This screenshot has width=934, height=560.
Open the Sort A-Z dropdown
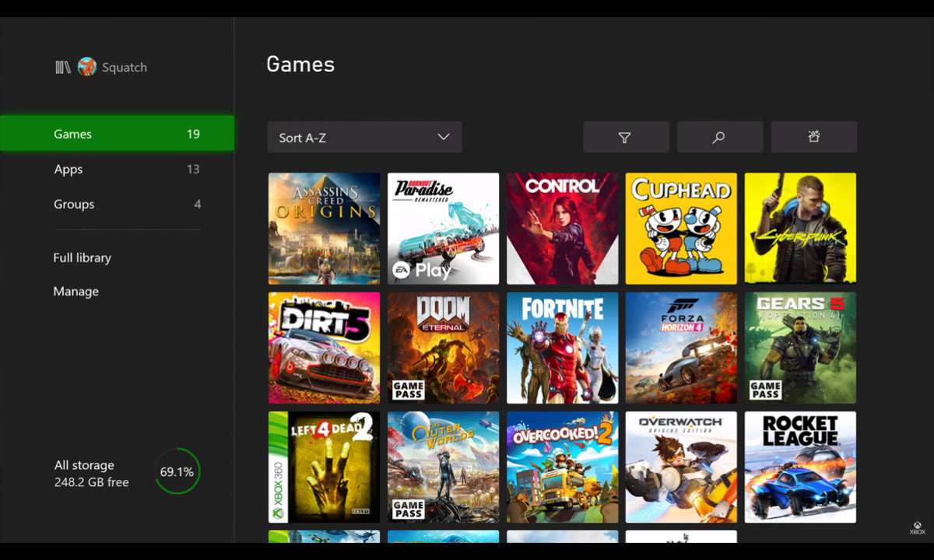point(364,137)
